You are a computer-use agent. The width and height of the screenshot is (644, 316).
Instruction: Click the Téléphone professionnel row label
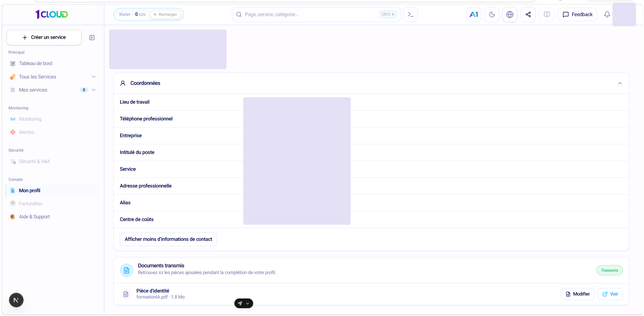(146, 119)
